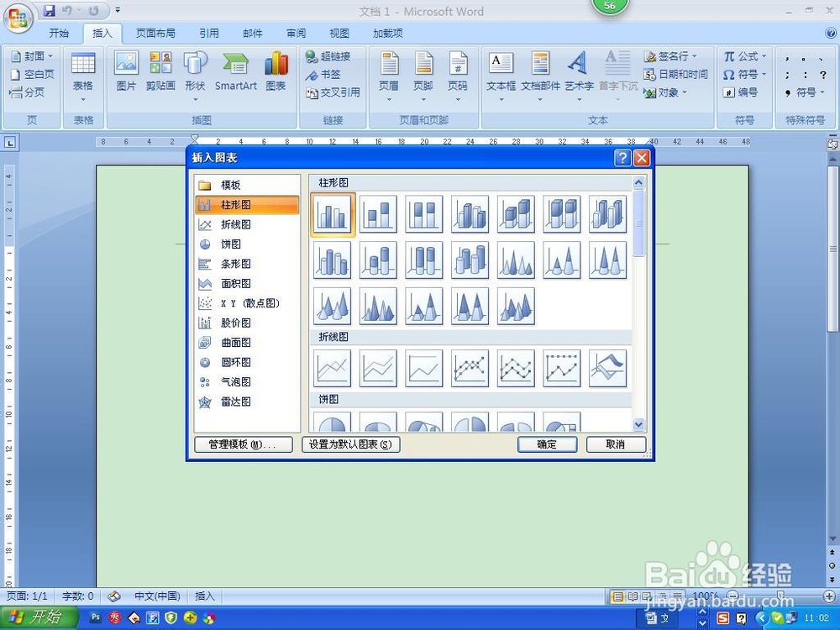Image resolution: width=840 pixels, height=630 pixels.
Task: Click Set as Default Chart button
Action: (x=351, y=444)
